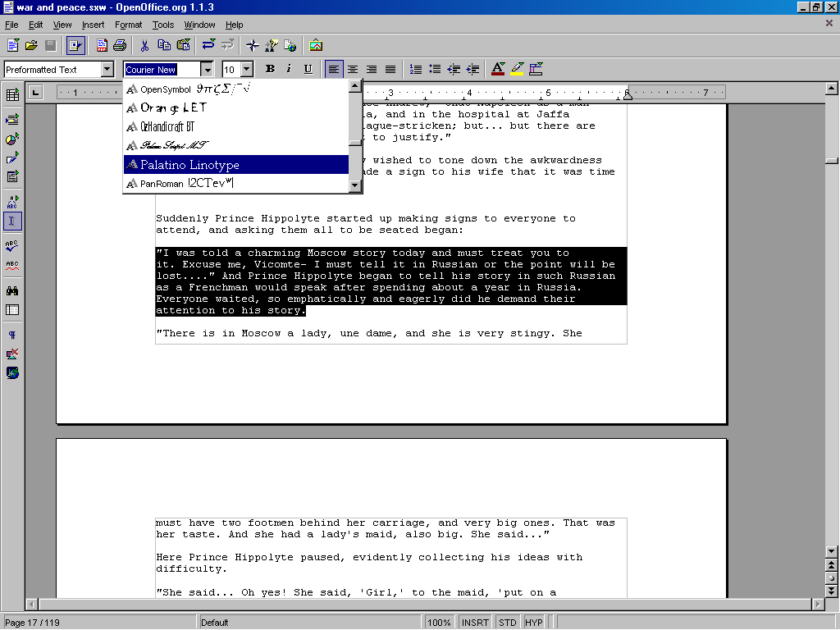Click the Export as PDF icon

(x=102, y=45)
